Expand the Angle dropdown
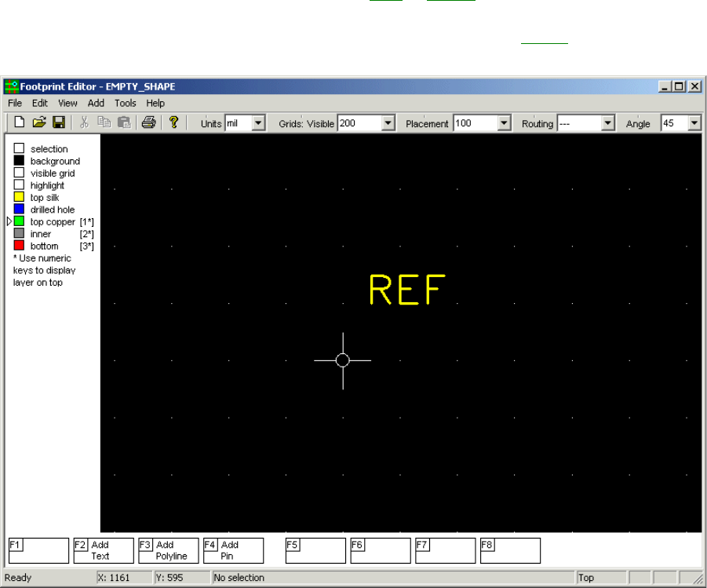Image resolution: width=707 pixels, height=588 pixels. 694,123
